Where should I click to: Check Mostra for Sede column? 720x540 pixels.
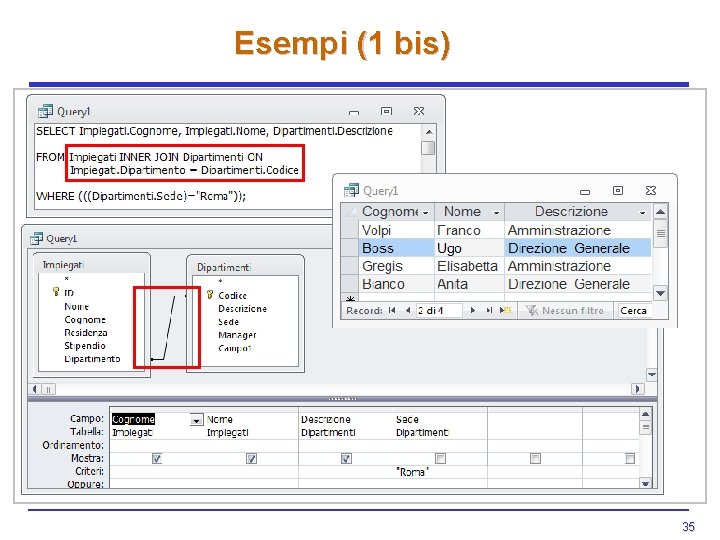440,458
